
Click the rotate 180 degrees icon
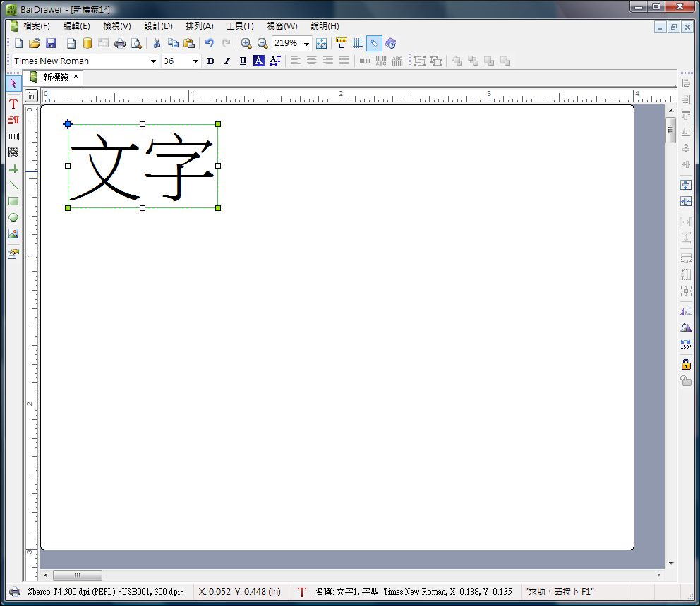point(686,344)
